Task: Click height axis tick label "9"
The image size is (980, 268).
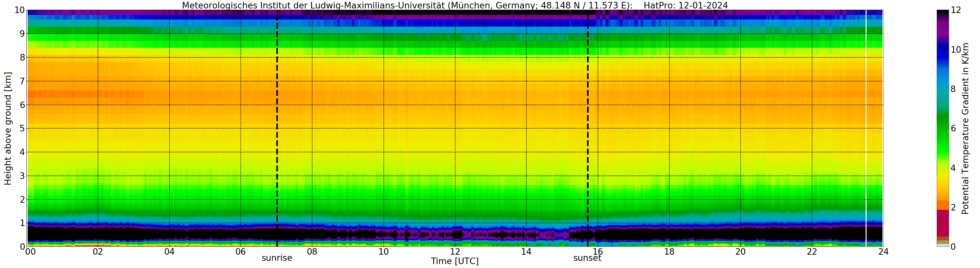Action: point(22,34)
